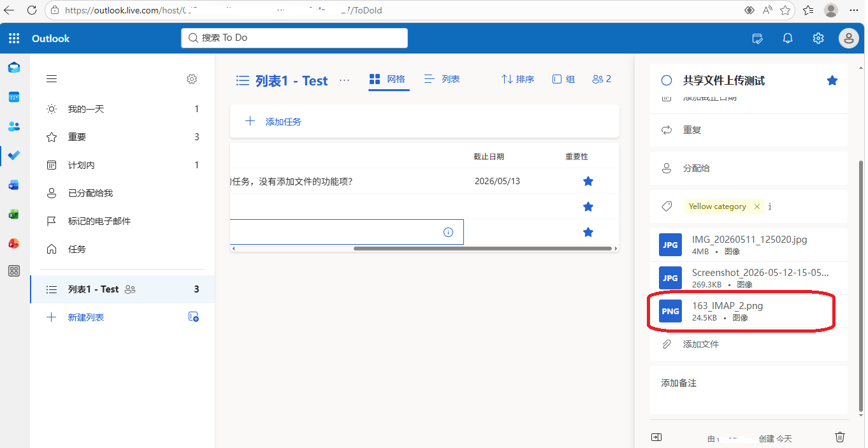Launch Excel from the left app rail

14,214
